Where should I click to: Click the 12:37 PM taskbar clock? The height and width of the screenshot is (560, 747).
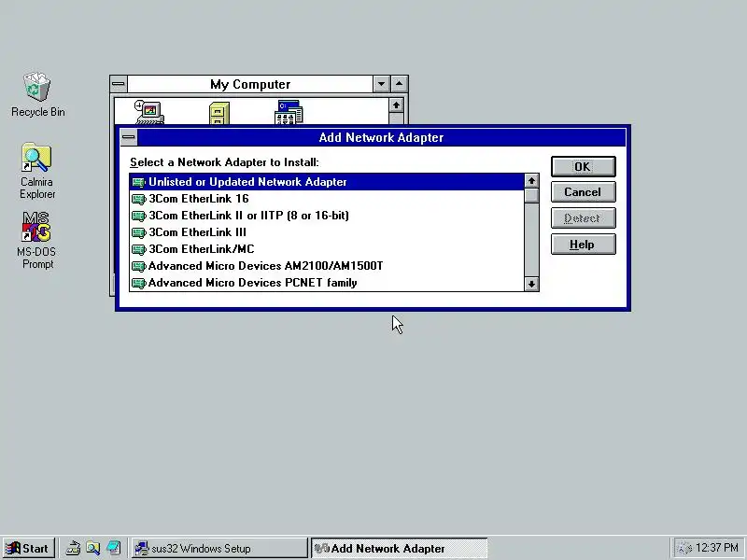716,548
